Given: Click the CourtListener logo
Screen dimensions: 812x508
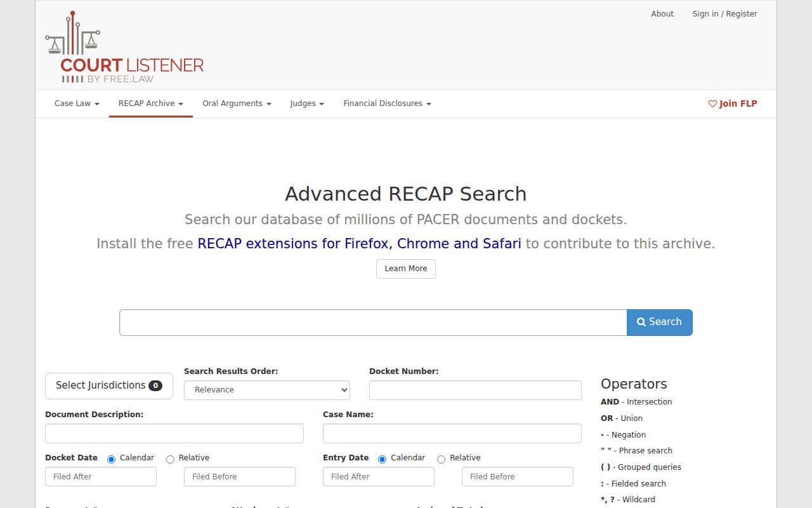Looking at the screenshot, I should [x=124, y=46].
